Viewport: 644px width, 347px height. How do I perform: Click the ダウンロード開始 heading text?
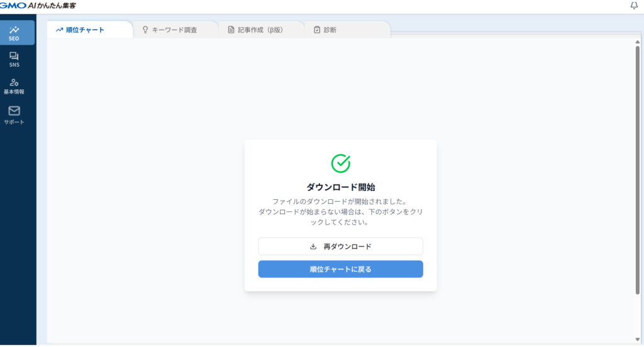coord(340,187)
